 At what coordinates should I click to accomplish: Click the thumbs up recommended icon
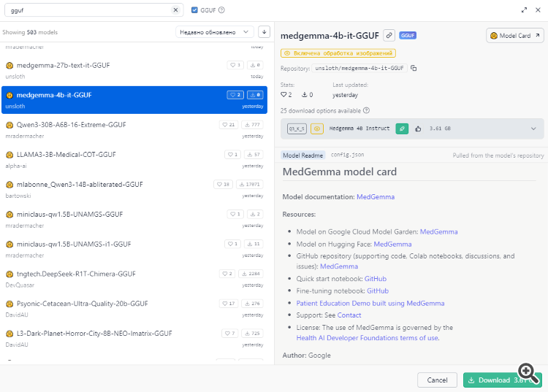pos(418,128)
